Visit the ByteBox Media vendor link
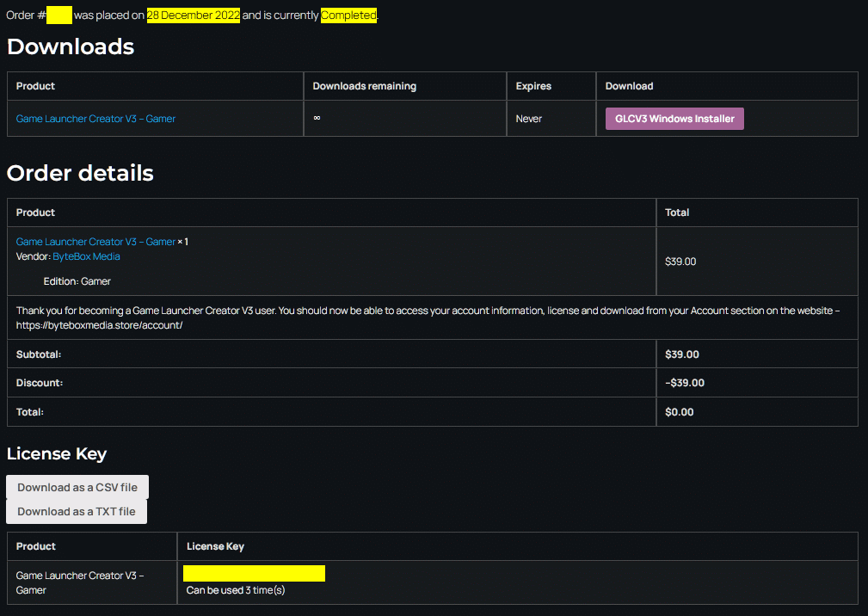Image resolution: width=868 pixels, height=616 pixels. coord(86,256)
